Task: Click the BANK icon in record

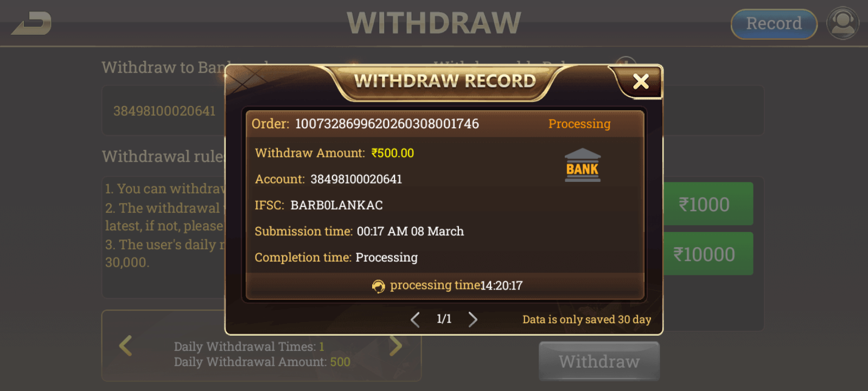Action: tap(583, 165)
